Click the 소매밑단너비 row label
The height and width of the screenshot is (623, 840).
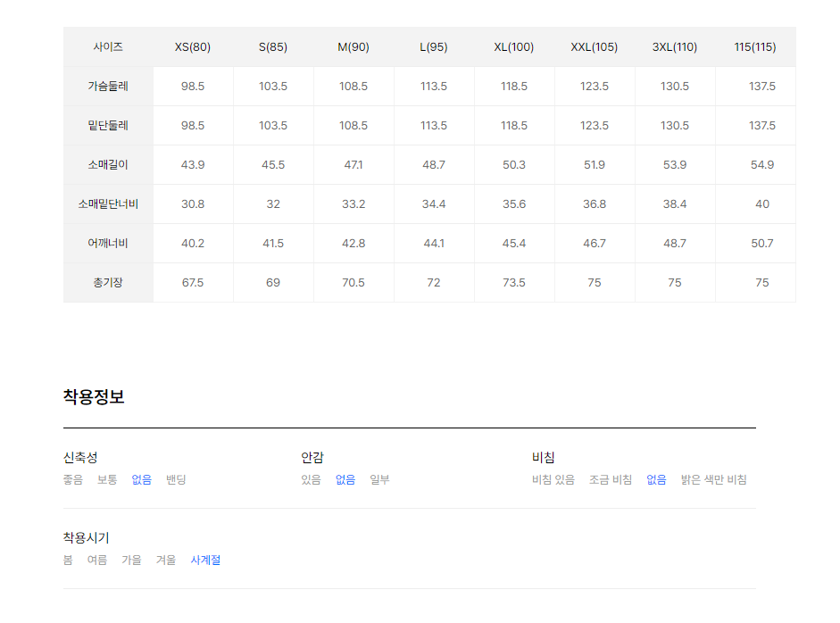coord(108,204)
